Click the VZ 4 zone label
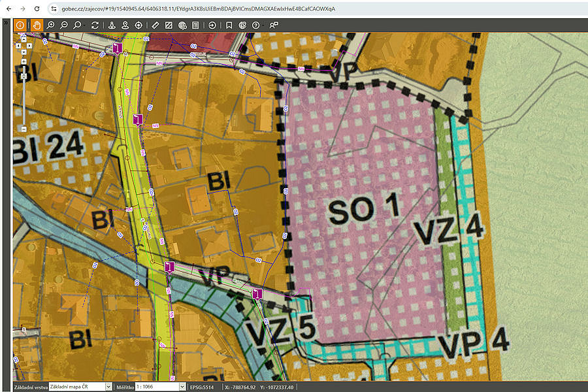 [x=448, y=229]
